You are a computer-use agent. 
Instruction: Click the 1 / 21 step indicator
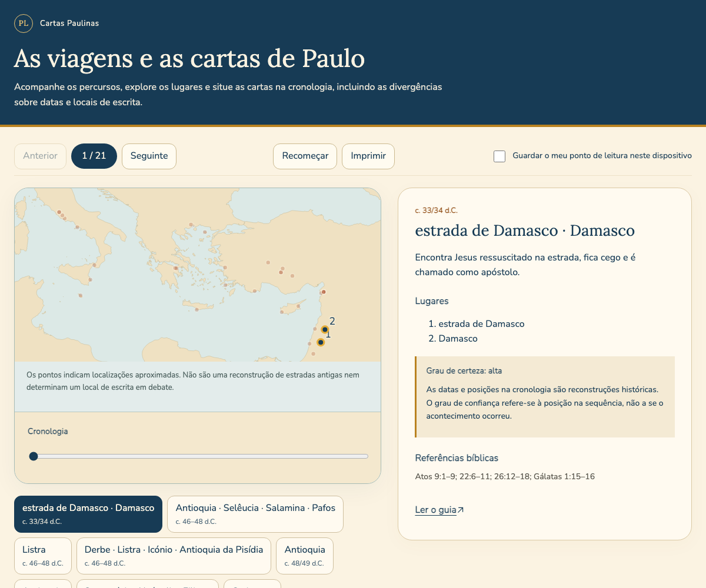(94, 156)
